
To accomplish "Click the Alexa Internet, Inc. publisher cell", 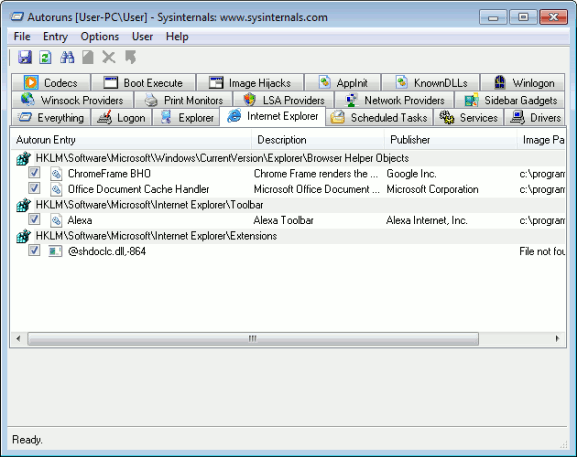I will point(427,220).
